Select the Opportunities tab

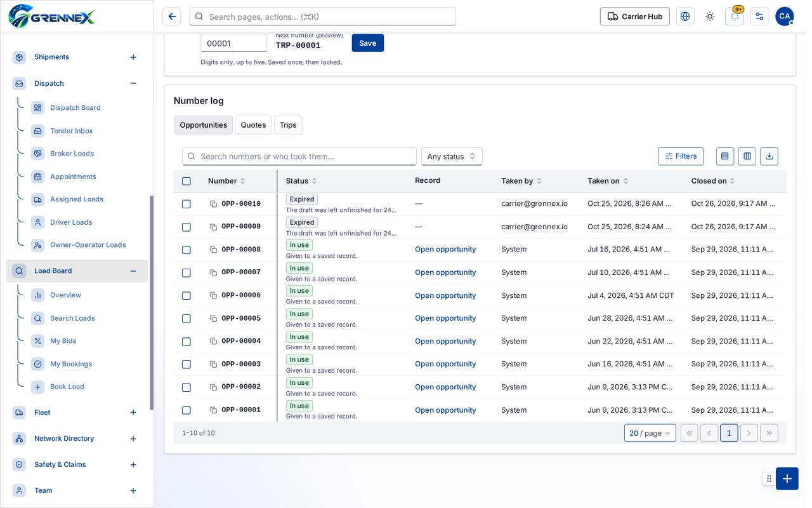coord(203,125)
